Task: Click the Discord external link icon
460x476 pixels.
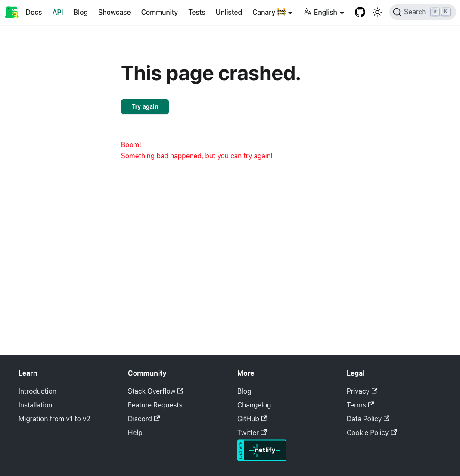Action: (157, 418)
